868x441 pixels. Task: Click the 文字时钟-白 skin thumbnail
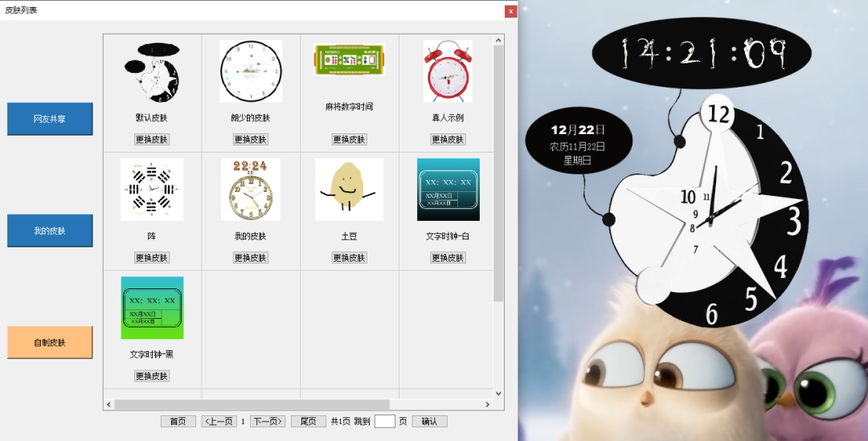coord(448,190)
